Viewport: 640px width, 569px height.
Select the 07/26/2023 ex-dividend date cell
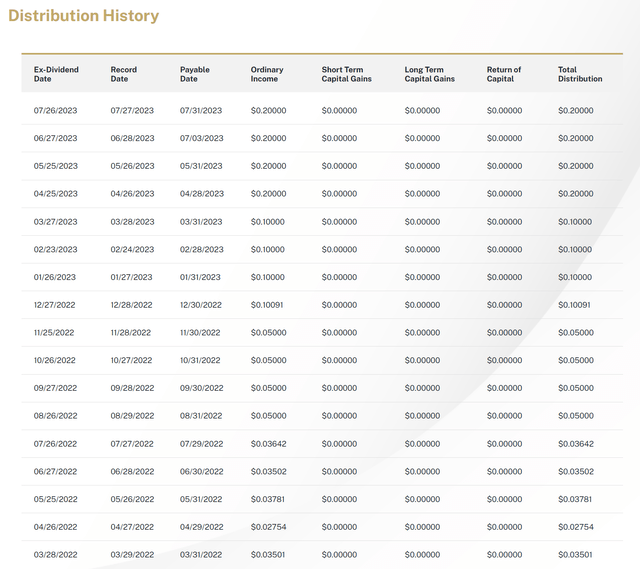tap(55, 111)
